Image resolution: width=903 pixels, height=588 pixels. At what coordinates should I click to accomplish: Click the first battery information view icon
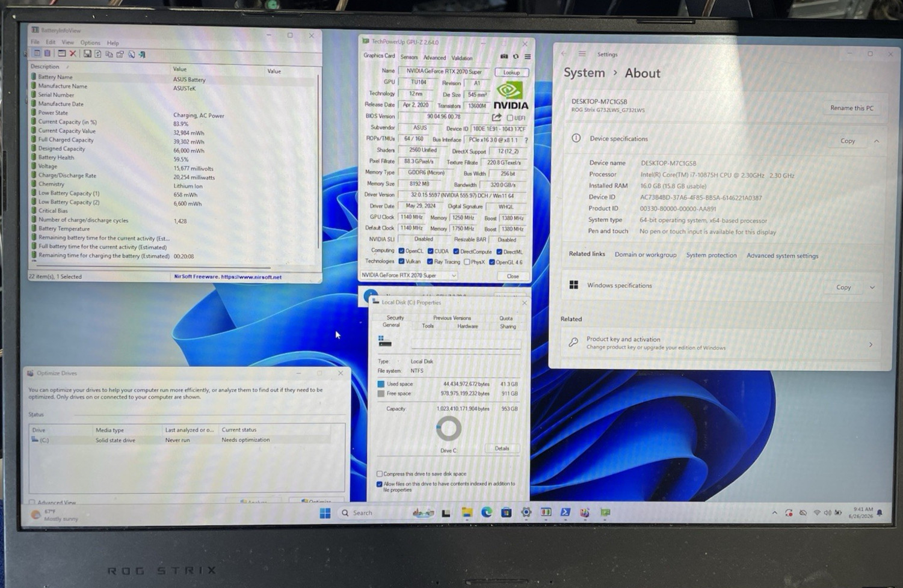pyautogui.click(x=37, y=54)
